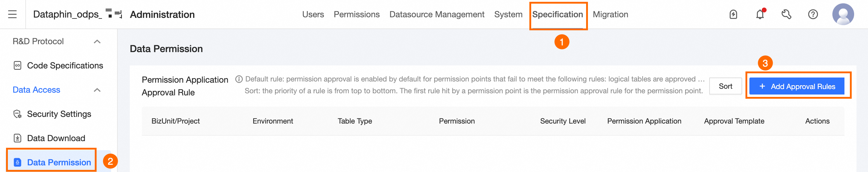Open the user avatar profile
This screenshot has width=868, height=172.
pos(843,15)
